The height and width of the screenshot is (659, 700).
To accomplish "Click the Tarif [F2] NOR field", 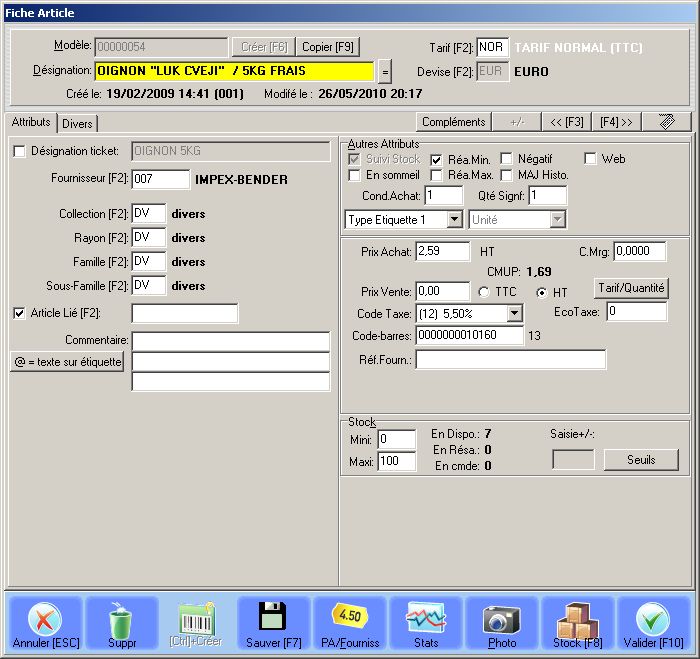I will (492, 47).
